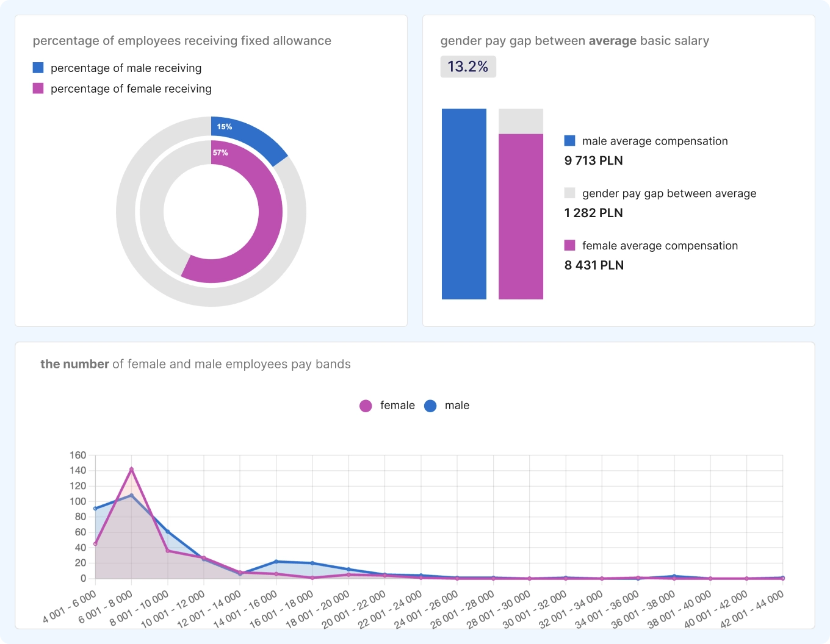Click the 42 001 - 44 000 axis label

point(752,609)
